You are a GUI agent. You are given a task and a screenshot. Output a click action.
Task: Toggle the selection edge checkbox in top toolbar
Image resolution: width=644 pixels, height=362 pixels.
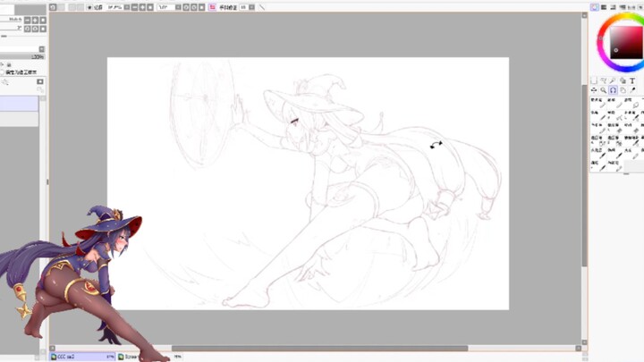coord(89,7)
